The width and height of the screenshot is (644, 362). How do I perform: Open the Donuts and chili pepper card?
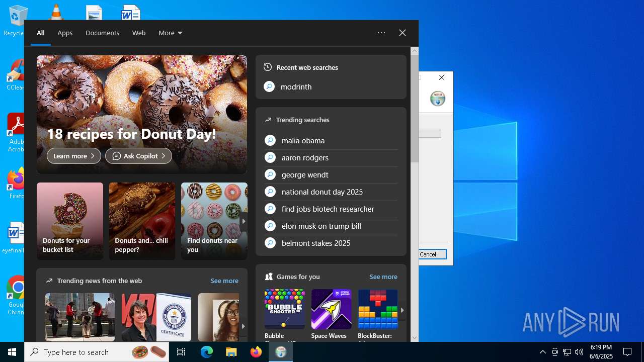click(x=142, y=221)
